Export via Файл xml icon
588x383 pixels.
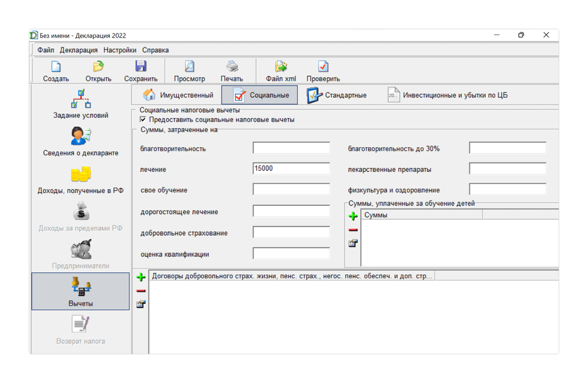pyautogui.click(x=281, y=66)
